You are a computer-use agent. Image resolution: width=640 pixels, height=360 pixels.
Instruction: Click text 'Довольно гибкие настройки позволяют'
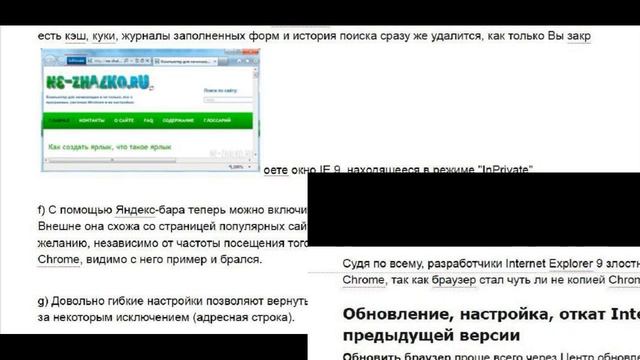point(157,301)
